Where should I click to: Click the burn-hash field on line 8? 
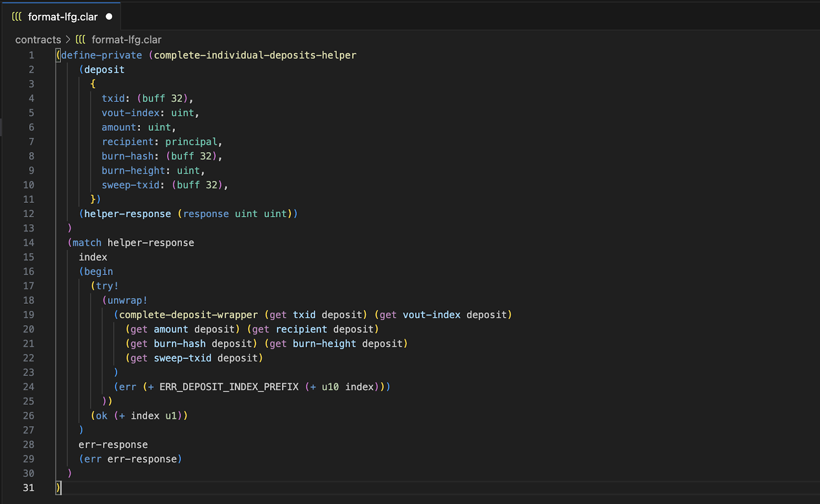click(x=128, y=156)
